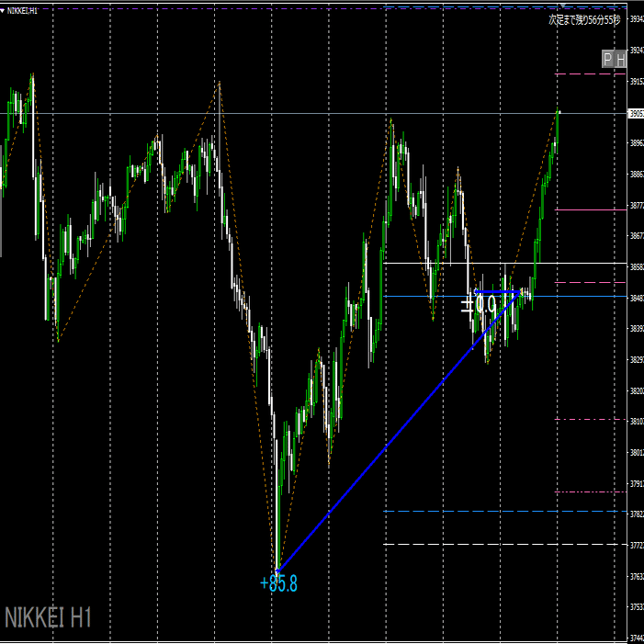
Task: Select the pink dashed line below 3858
Action: coord(591,283)
